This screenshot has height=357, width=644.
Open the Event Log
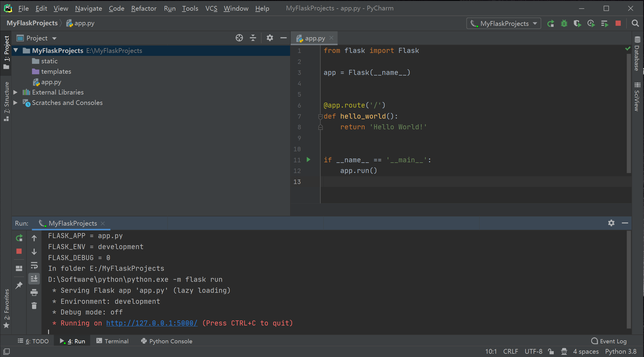coord(609,341)
